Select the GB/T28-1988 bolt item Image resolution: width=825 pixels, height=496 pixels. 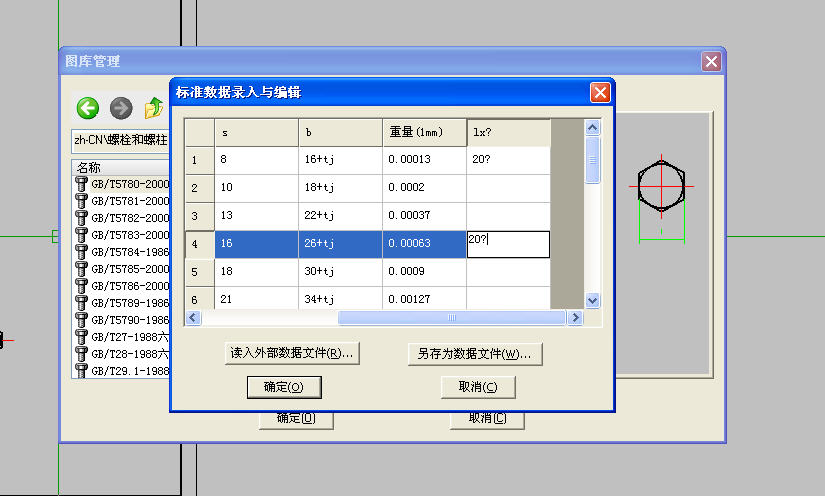[123, 354]
